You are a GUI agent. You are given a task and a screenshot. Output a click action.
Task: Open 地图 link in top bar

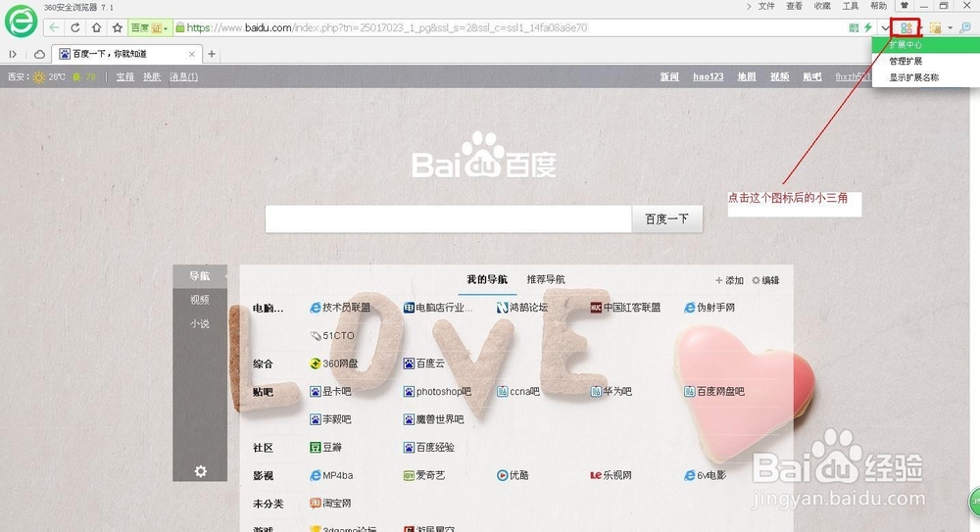[x=747, y=76]
